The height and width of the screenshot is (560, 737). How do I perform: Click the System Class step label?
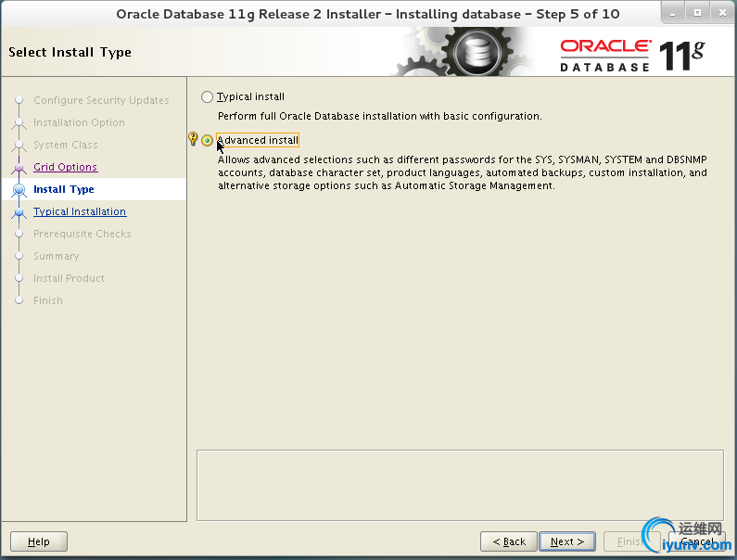[x=65, y=145]
